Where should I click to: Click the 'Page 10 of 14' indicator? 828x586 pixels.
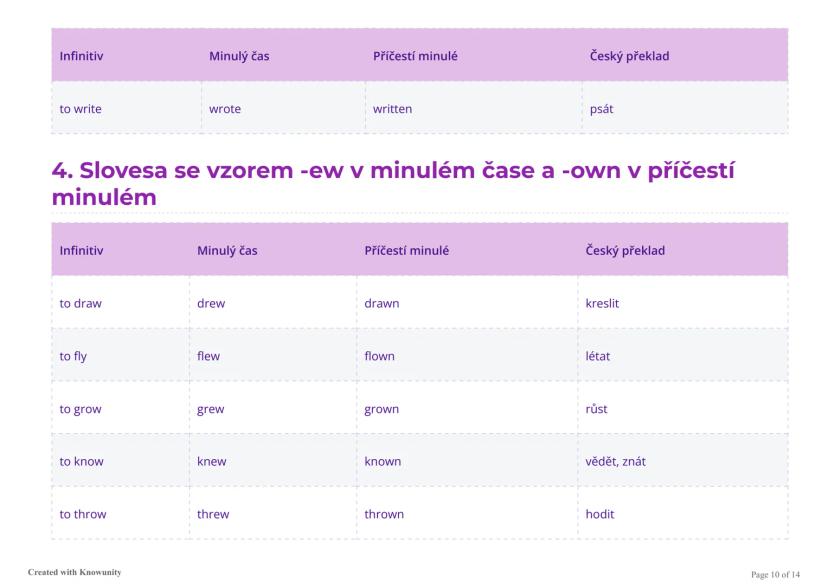coord(775,574)
